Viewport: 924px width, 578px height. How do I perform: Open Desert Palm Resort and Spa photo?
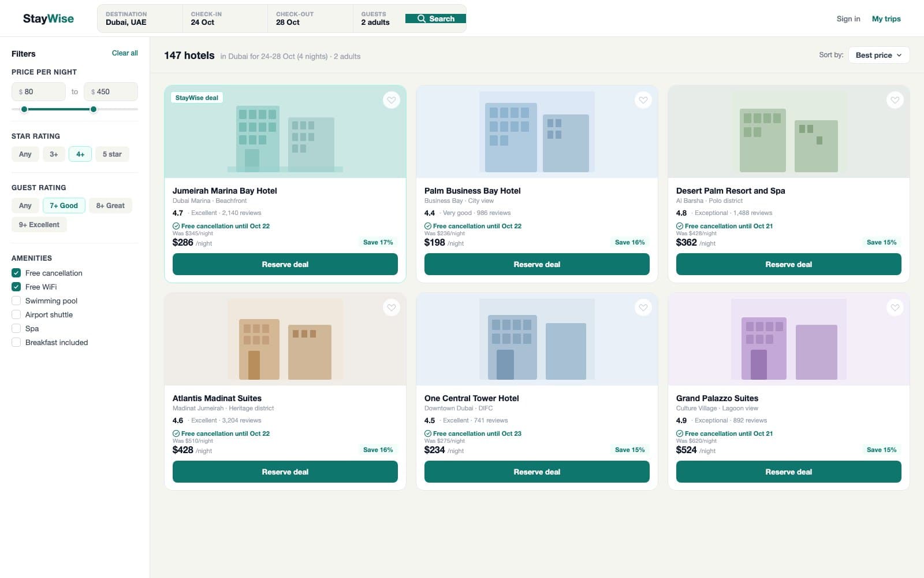tap(789, 132)
